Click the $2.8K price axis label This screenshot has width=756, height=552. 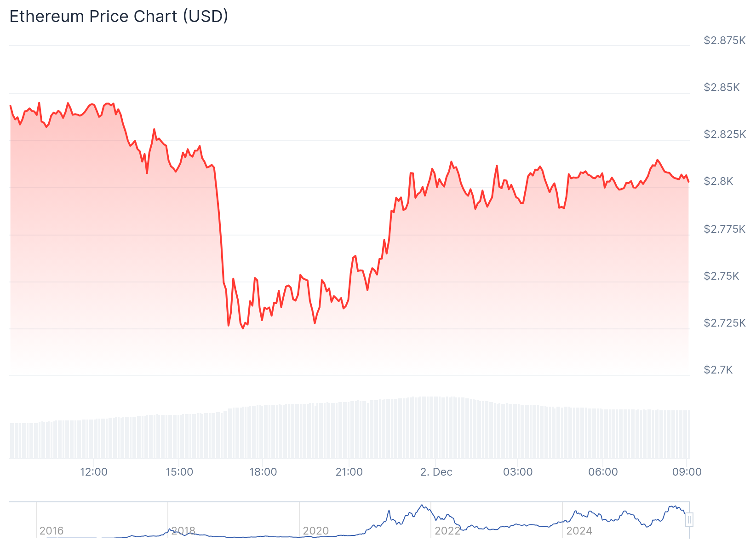[718, 181]
